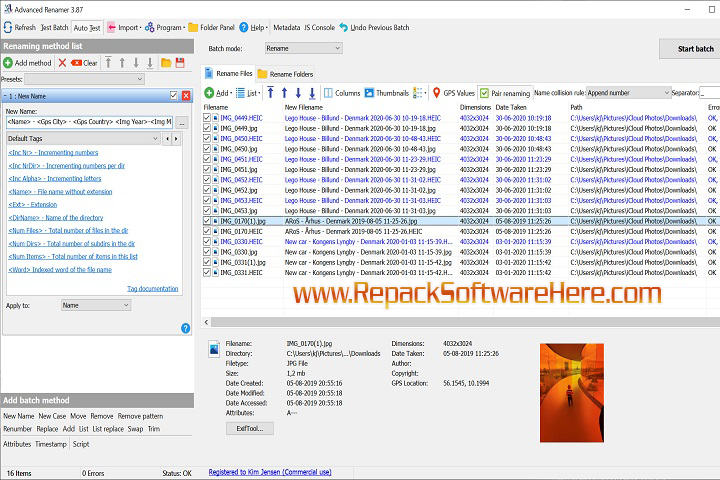This screenshot has width=720, height=480.
Task: Add files with the green Add button
Action: click(x=218, y=93)
